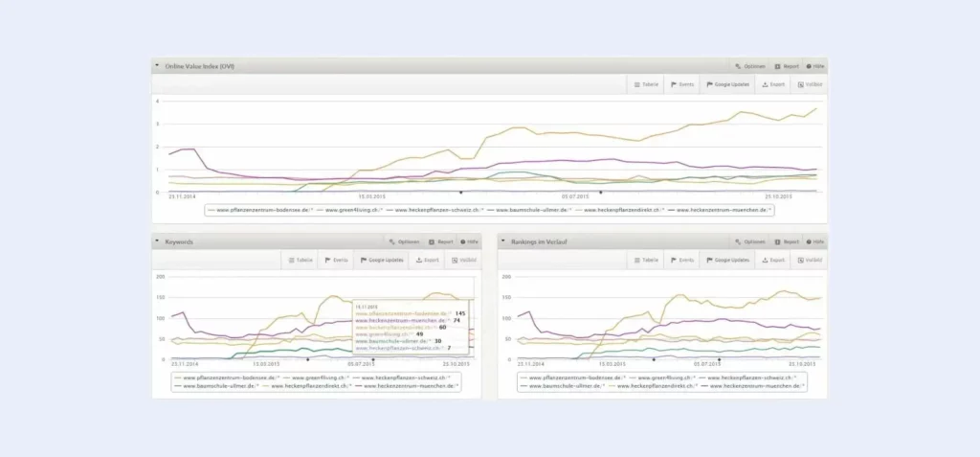Export the Keywords chart
980x457 pixels.
click(x=427, y=260)
